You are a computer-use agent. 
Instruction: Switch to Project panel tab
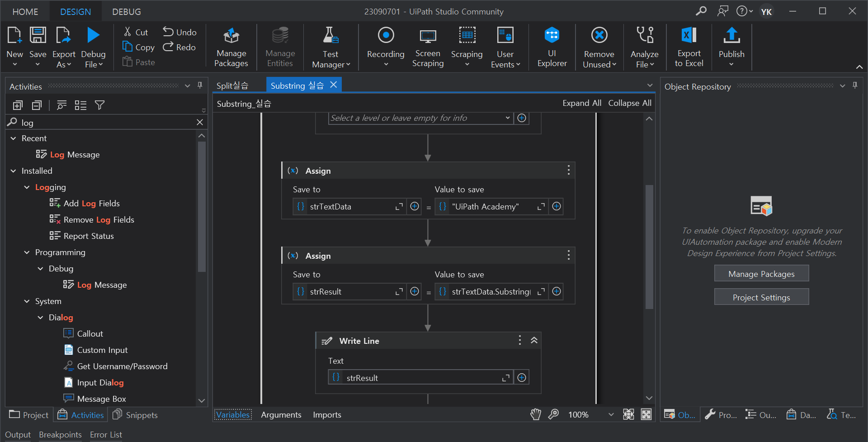pyautogui.click(x=29, y=415)
